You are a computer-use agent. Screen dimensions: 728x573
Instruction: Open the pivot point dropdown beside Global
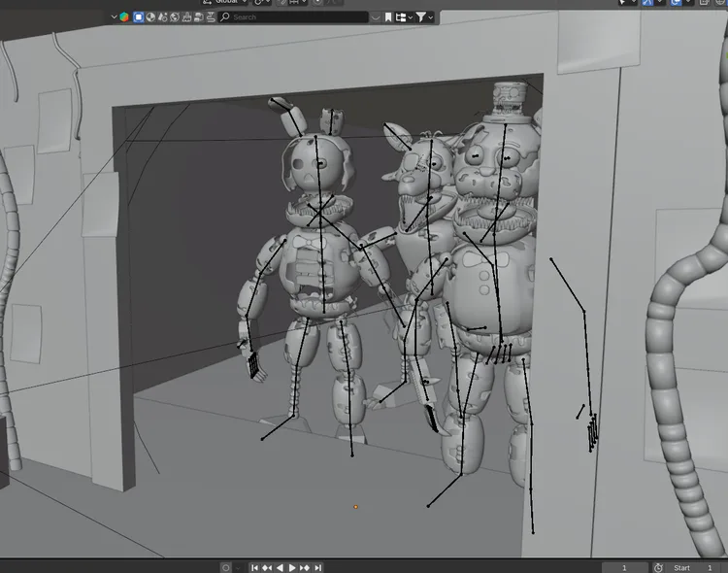(x=262, y=2)
